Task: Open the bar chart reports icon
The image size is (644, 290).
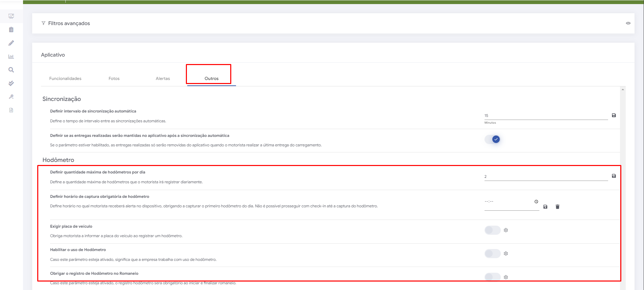Action: 11,57
